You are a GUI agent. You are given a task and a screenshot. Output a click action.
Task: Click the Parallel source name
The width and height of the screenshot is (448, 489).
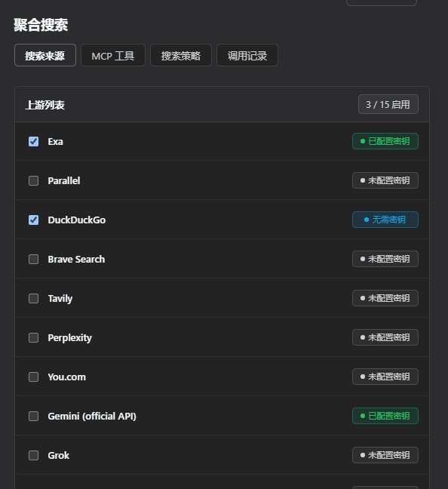64,180
